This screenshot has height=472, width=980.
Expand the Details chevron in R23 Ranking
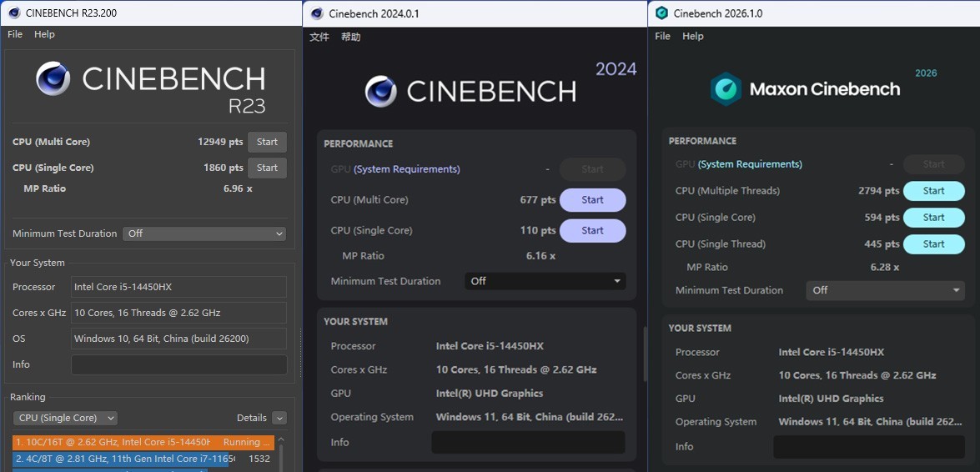(x=279, y=419)
